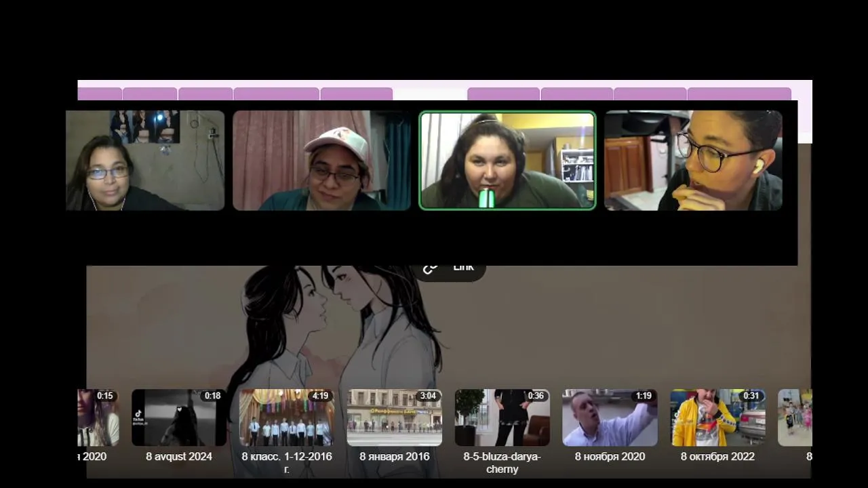This screenshot has width=868, height=488.
Task: Click the 0:31 duration badge
Action: click(x=751, y=396)
